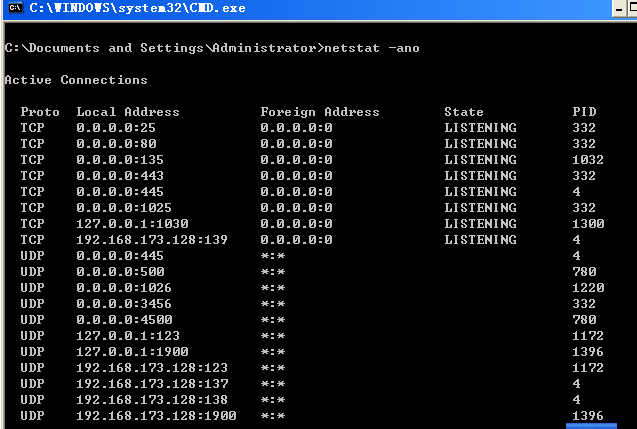Click PID 780 in the port 500 row
The height and width of the screenshot is (429, 637).
pos(584,271)
